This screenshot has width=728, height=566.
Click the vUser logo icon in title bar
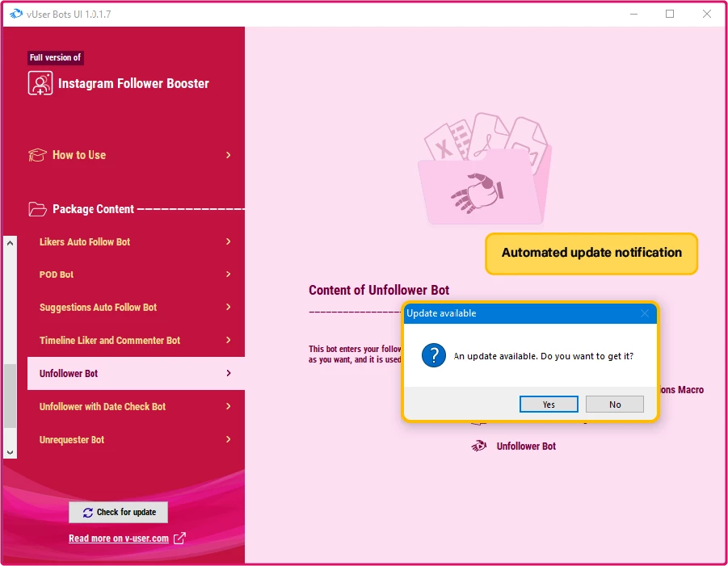pyautogui.click(x=16, y=14)
